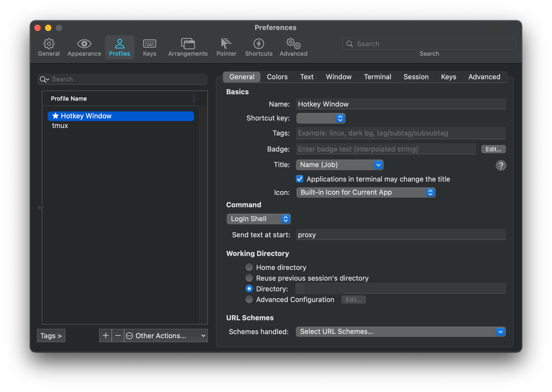Image resolution: width=552 pixels, height=392 pixels.
Task: Add a new profile with plus button
Action: coord(106,336)
